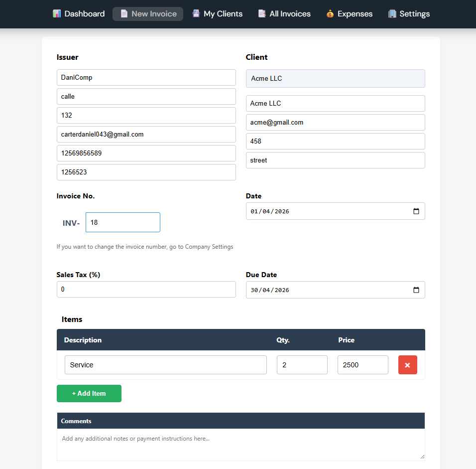Click the Add Item button
Viewport: 476px width, 469px height.
tap(89, 393)
